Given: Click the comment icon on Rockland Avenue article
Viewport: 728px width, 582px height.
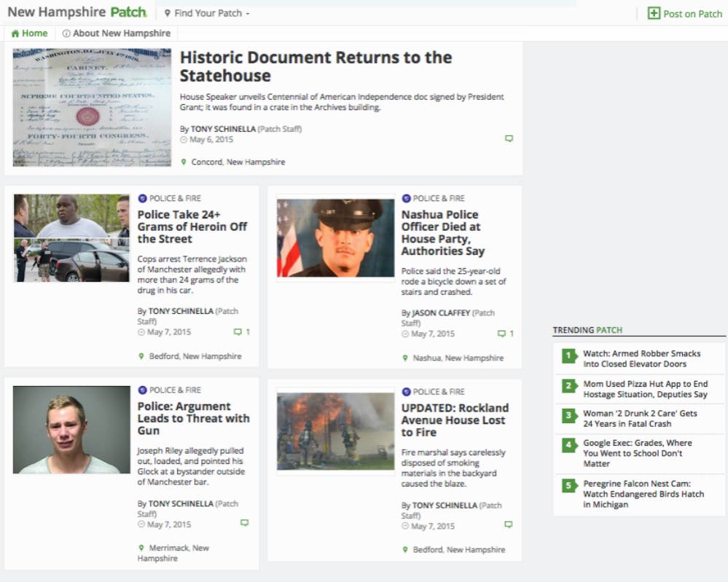Looking at the screenshot, I should (509, 524).
